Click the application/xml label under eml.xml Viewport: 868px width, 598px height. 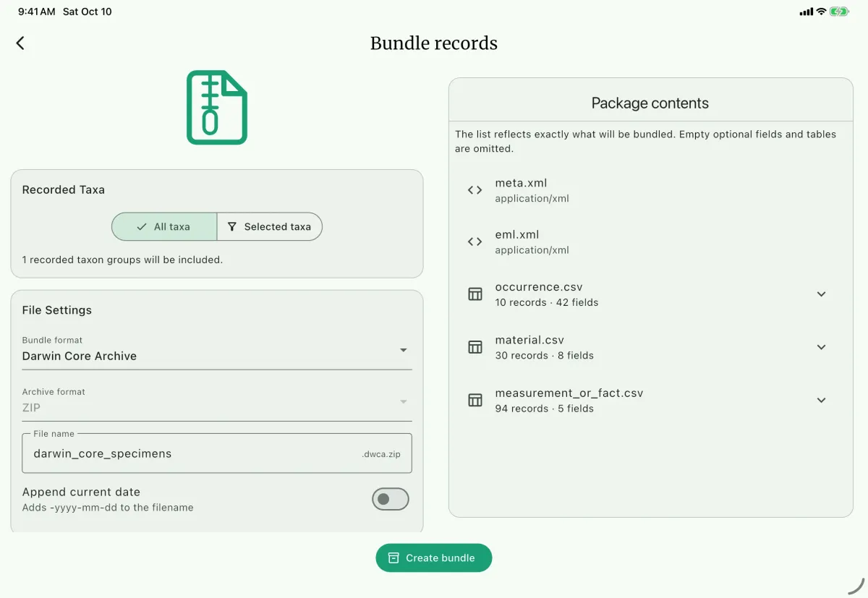click(532, 250)
